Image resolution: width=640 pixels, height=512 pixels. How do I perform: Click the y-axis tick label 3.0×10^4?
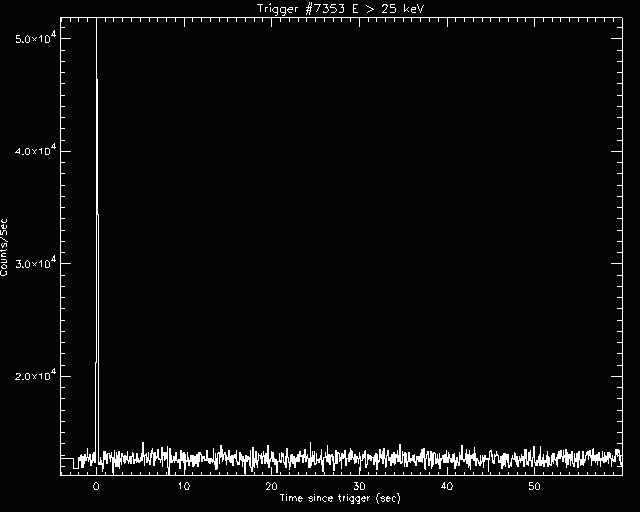[x=34, y=263]
